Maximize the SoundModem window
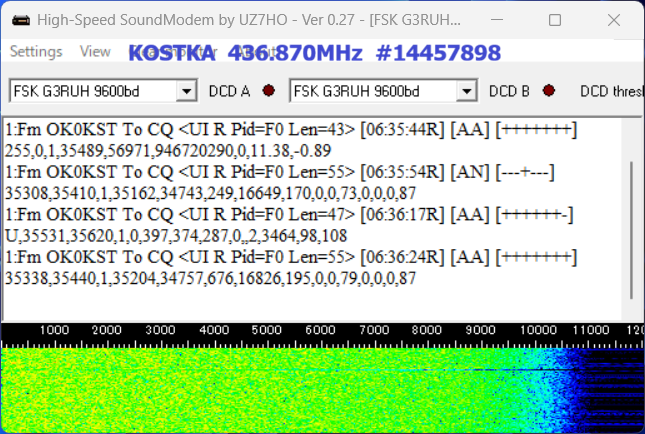Viewport: 645px width, 434px height. (555, 20)
